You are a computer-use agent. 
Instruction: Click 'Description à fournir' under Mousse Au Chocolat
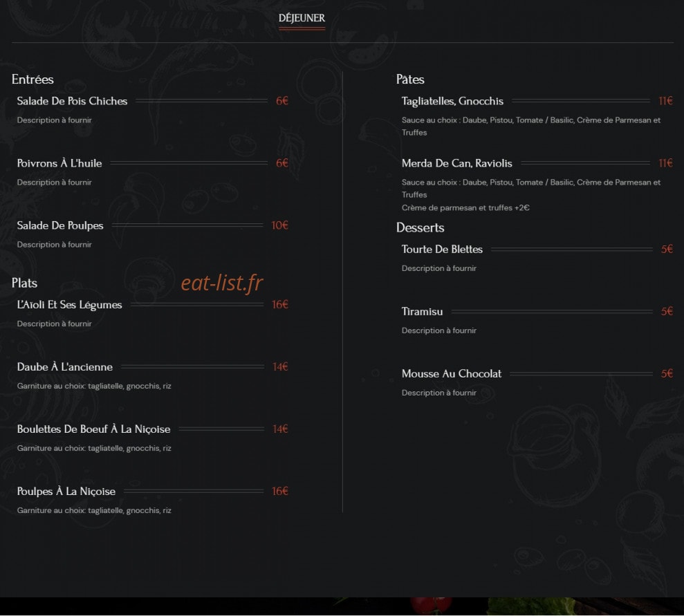click(439, 393)
